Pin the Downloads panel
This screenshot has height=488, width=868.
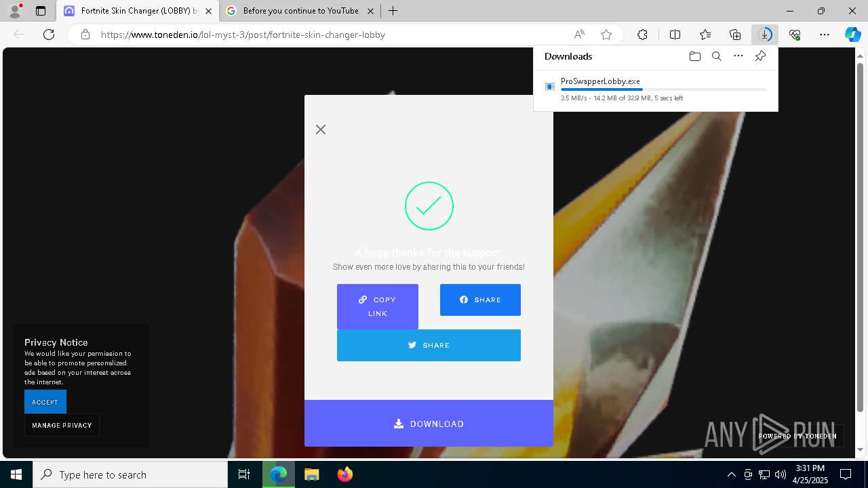coord(760,56)
